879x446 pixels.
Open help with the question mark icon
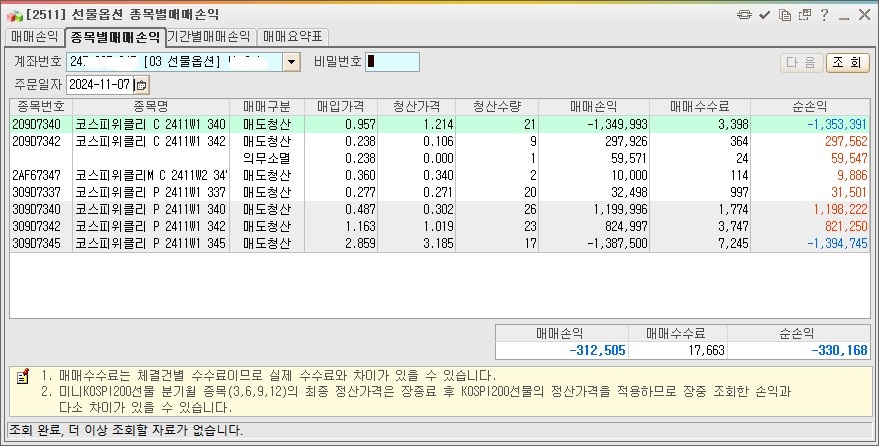pyautogui.click(x=824, y=15)
